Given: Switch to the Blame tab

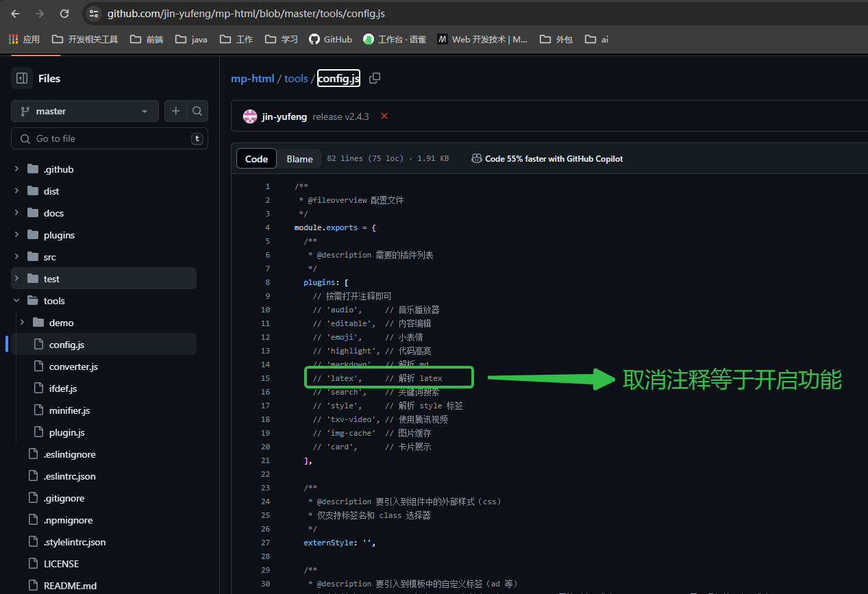Looking at the screenshot, I should coord(299,158).
